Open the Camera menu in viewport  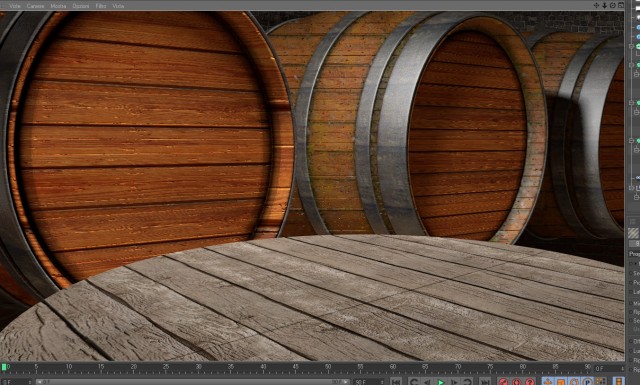tap(36, 6)
